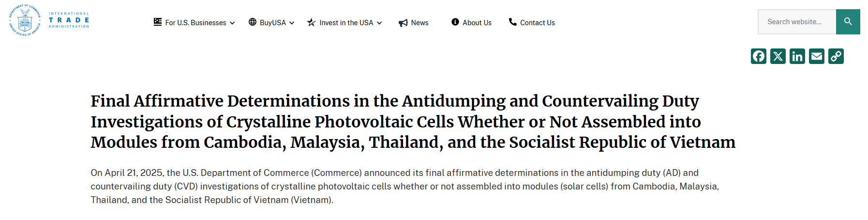Screen dimensions: 868x220
Task: Click the megaphone icon beside News
Action: [403, 23]
